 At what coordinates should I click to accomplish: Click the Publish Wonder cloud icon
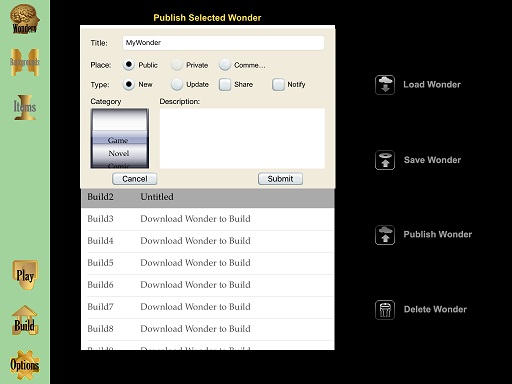385,235
